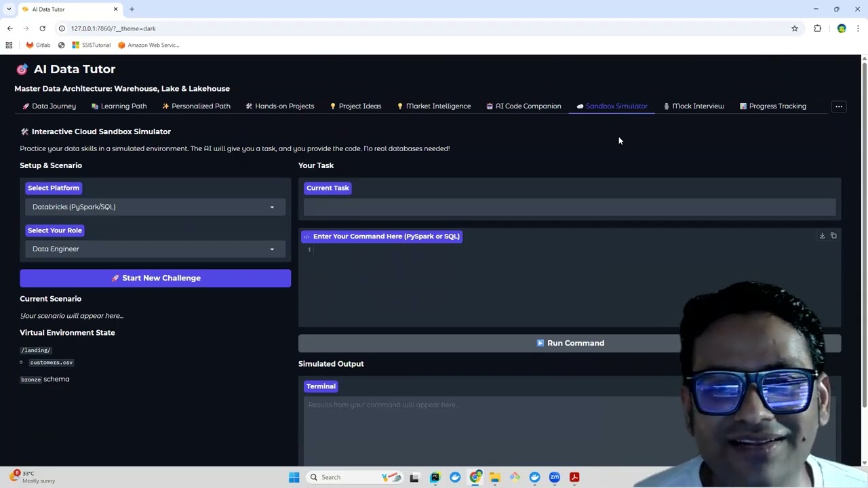The width and height of the screenshot is (868, 488).
Task: Open a new browser tab
Action: pos(132,9)
